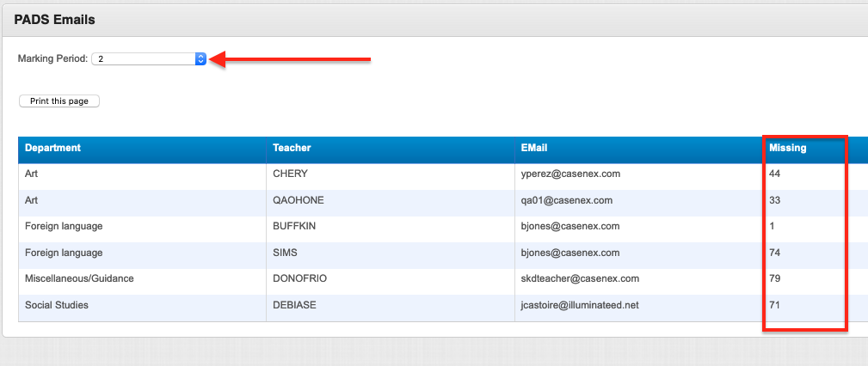Screen dimensions: 868x366
Task: Click the Department column header
Action: pyautogui.click(x=53, y=148)
